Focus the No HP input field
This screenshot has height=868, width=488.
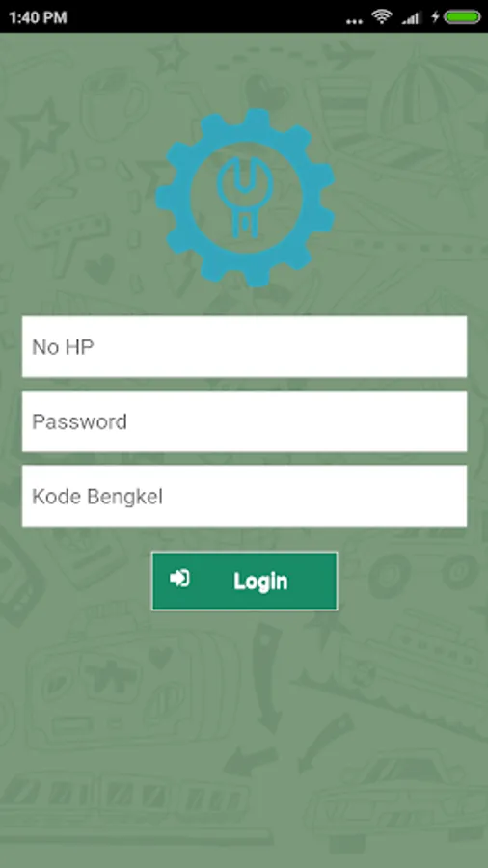point(244,347)
